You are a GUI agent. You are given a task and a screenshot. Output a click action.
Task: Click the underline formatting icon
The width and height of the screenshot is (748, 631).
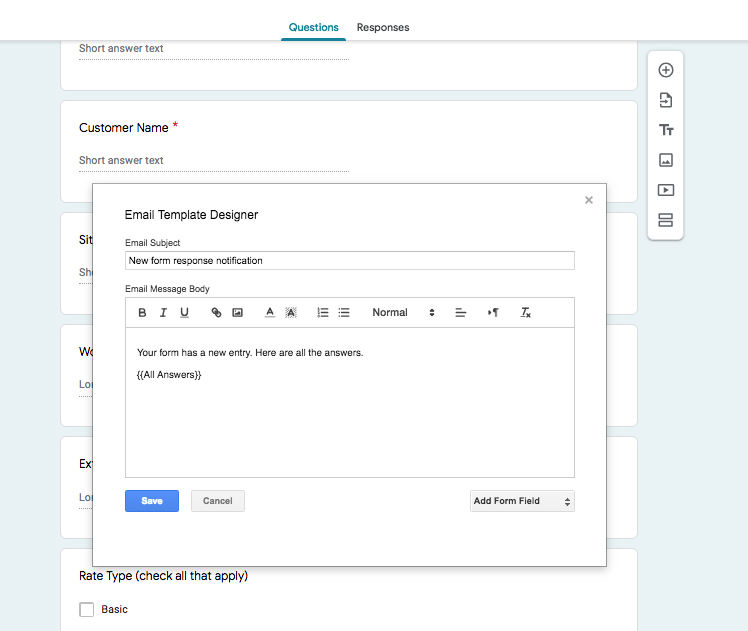click(184, 313)
